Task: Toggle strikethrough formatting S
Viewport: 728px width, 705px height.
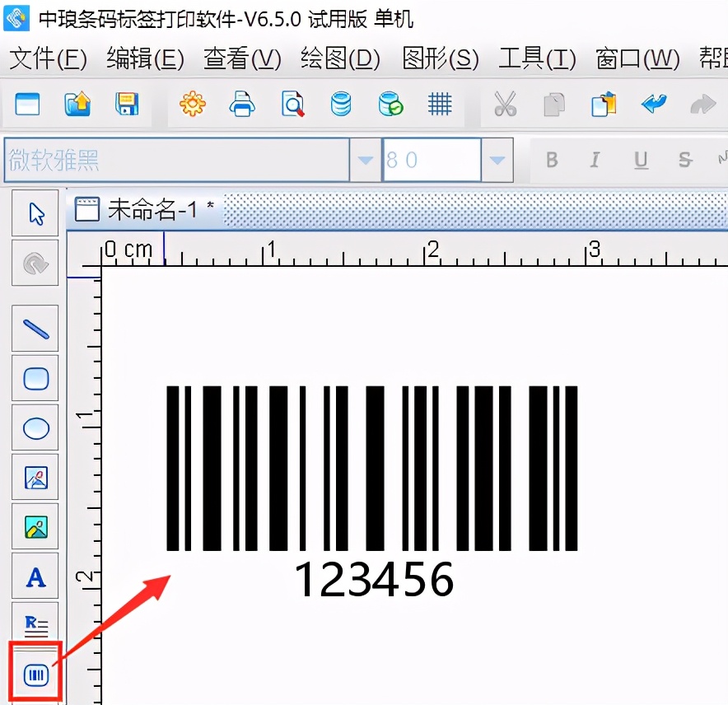Action: coord(685,160)
